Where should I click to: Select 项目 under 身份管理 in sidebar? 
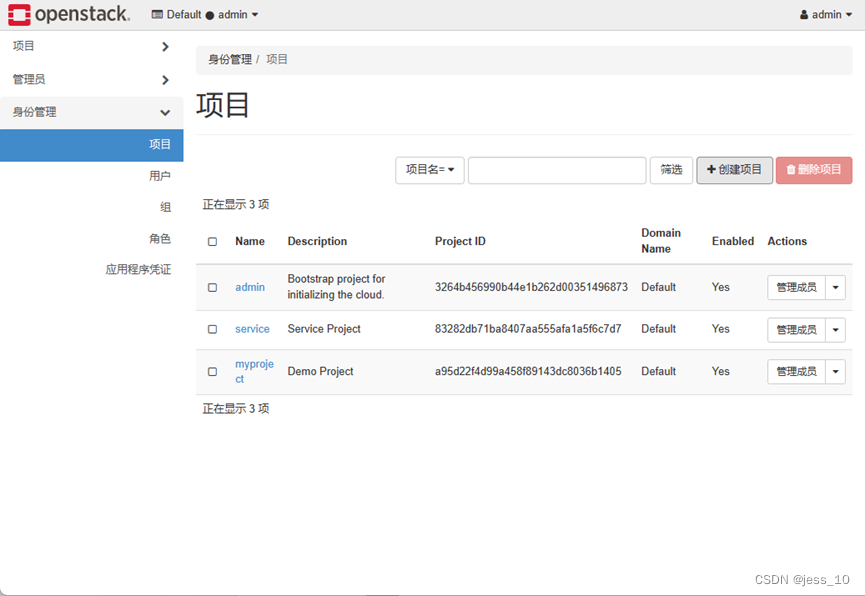click(92, 145)
